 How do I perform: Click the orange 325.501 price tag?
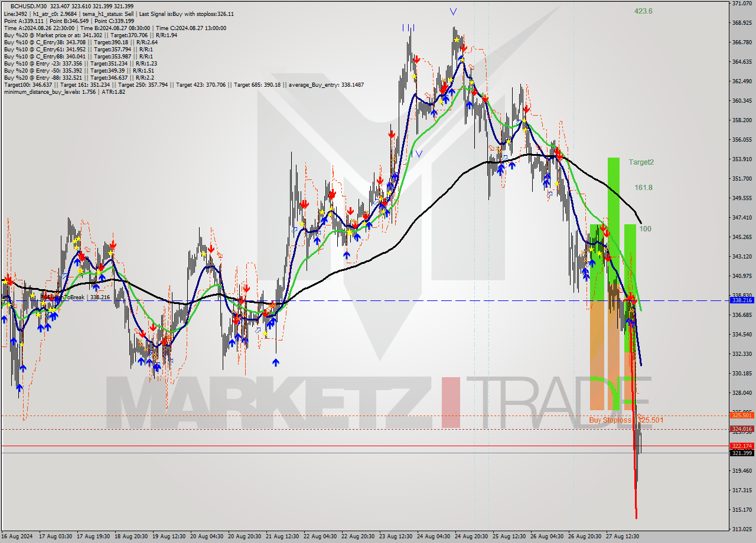[742, 416]
